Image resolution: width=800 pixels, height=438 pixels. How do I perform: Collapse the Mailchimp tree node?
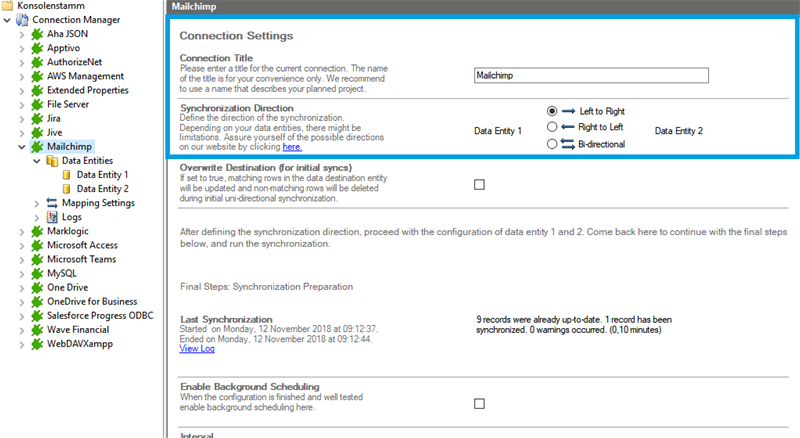coord(22,146)
